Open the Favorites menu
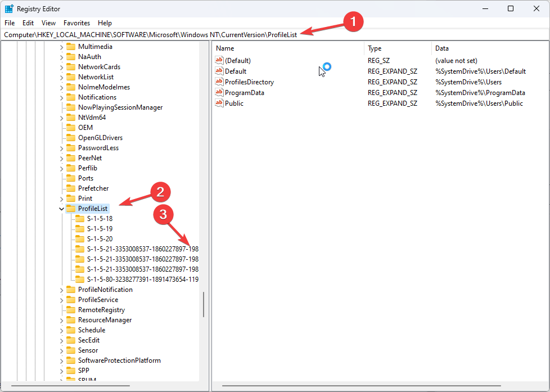 click(77, 23)
